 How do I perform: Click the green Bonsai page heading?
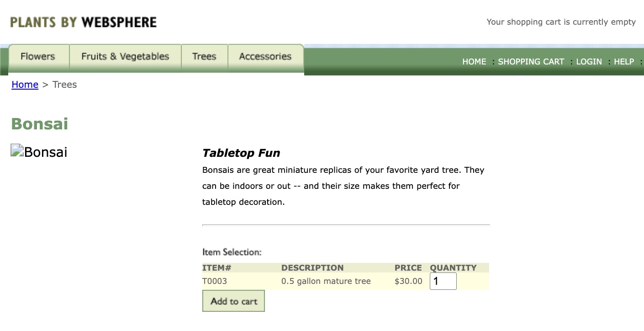point(40,124)
